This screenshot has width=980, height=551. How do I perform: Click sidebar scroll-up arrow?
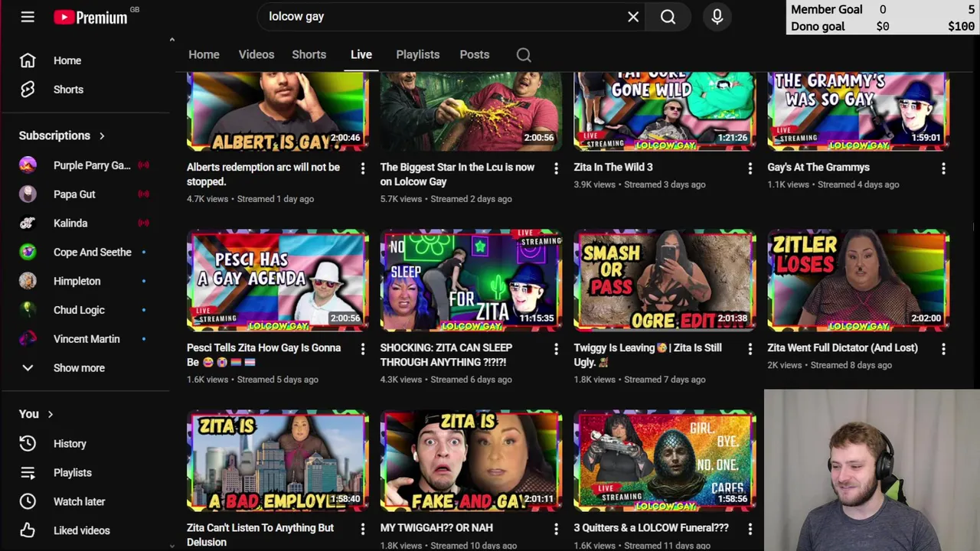(171, 40)
